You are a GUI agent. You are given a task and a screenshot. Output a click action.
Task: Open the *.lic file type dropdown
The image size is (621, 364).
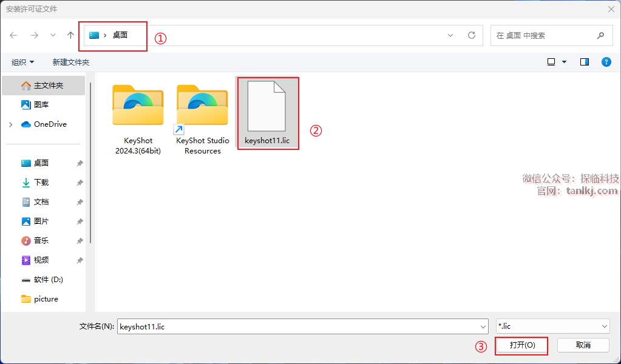click(x=552, y=326)
